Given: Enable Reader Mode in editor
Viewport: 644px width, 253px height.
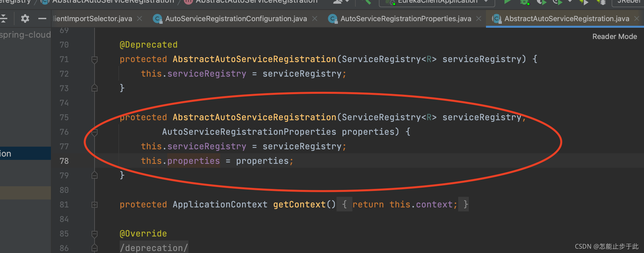Looking at the screenshot, I should point(615,37).
